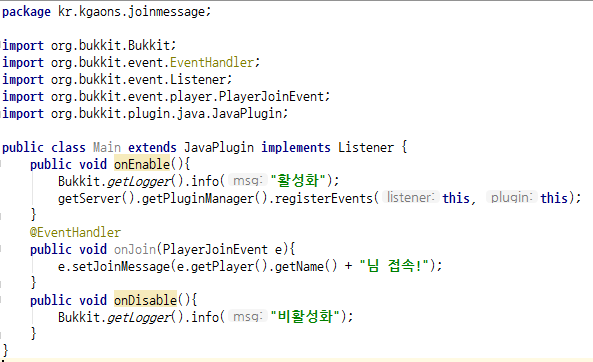Click the setJoinMessage call
Screen dimensions: 593x362
coord(121,267)
